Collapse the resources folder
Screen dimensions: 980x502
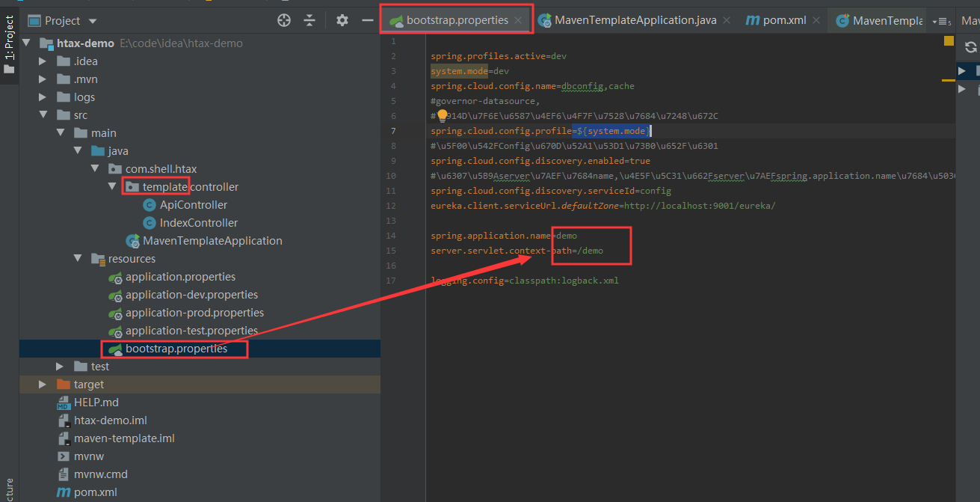pyautogui.click(x=78, y=259)
